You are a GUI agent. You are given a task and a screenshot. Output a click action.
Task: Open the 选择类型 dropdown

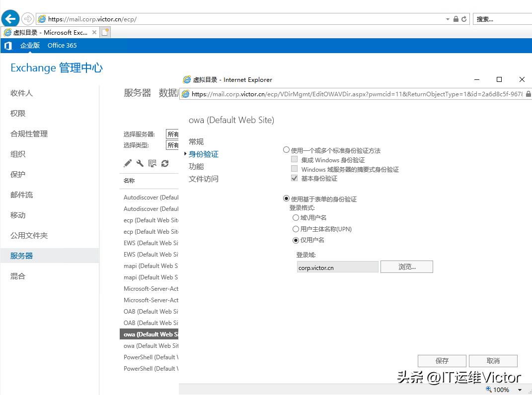[x=172, y=145]
